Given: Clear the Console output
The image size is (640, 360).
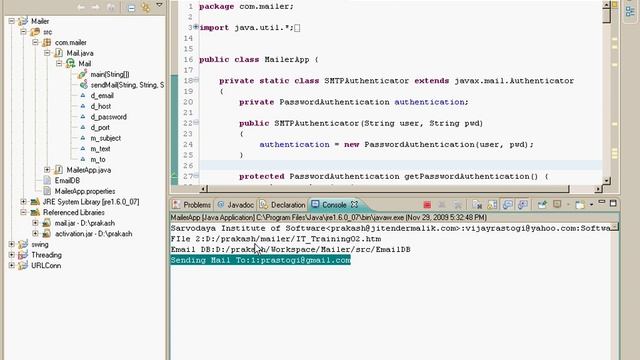Looking at the screenshot, I should coord(477,204).
